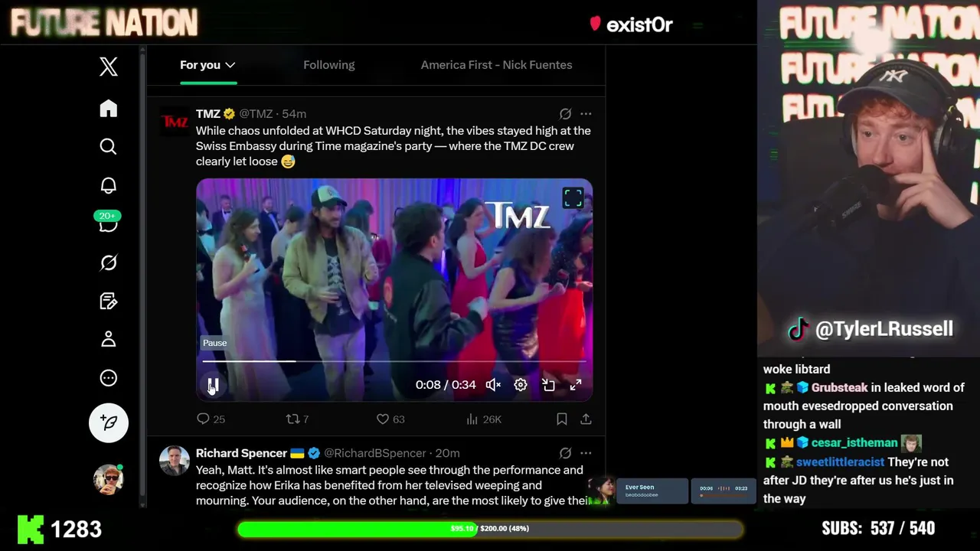The image size is (980, 551).
Task: Open Richard Spencer profile name
Action: click(x=241, y=453)
